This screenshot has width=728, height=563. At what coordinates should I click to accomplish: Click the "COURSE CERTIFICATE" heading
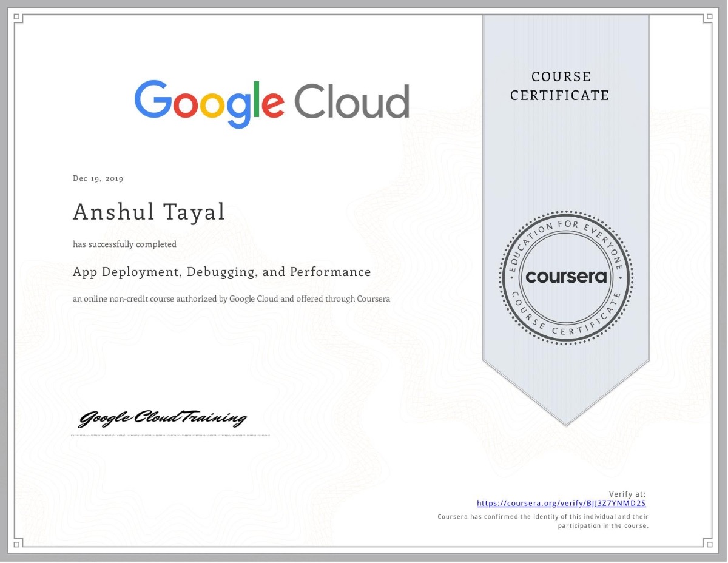point(560,86)
